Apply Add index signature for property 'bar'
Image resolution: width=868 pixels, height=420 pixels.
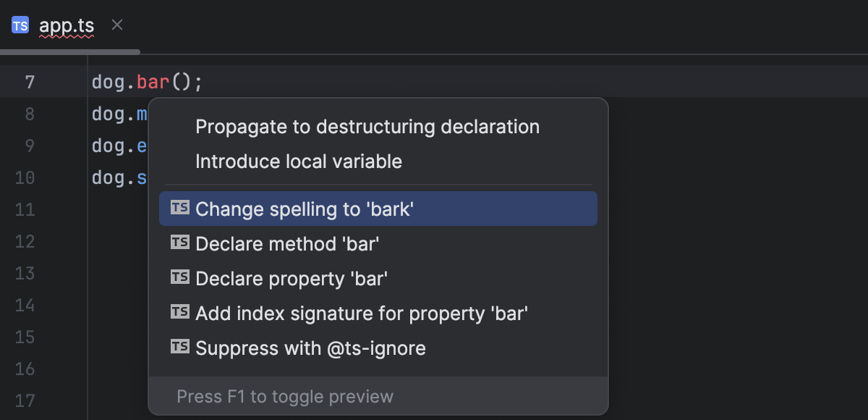point(360,313)
